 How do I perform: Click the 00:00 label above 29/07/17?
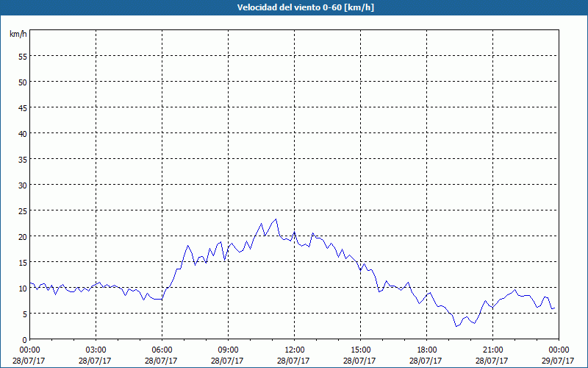point(559,350)
